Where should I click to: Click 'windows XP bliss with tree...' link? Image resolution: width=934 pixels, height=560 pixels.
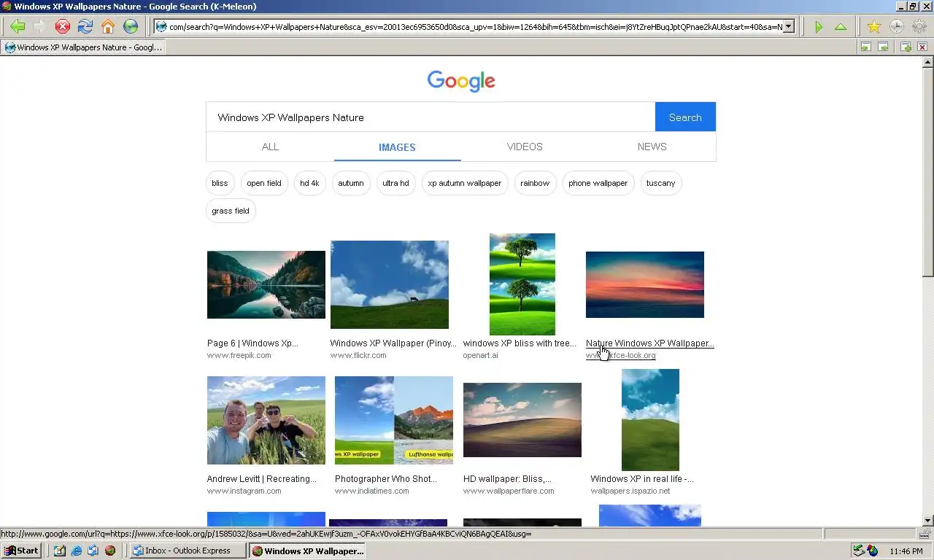(520, 343)
